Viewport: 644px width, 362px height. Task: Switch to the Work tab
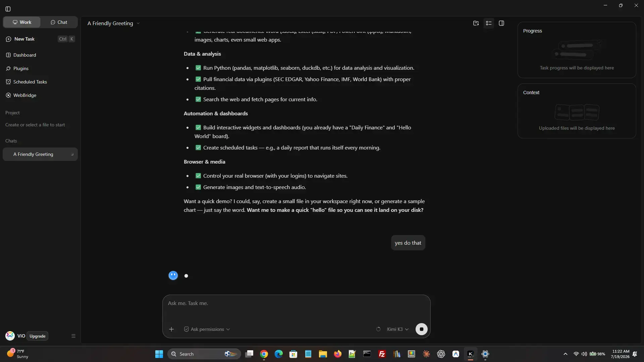tap(22, 22)
